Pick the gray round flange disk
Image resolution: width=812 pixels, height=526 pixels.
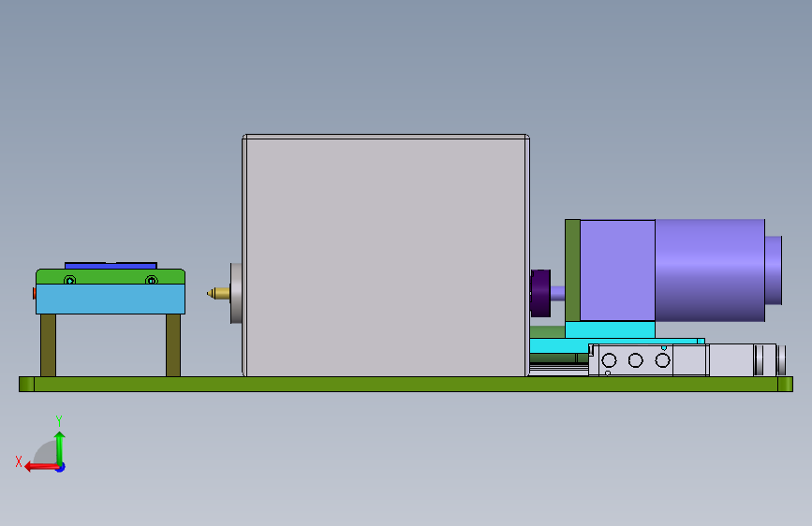click(236, 293)
